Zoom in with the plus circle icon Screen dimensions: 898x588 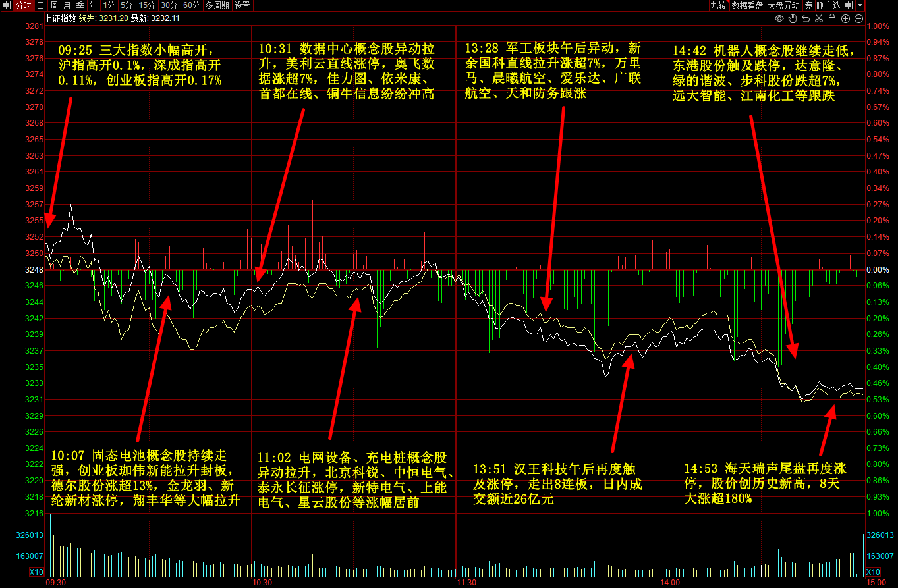coord(845,18)
